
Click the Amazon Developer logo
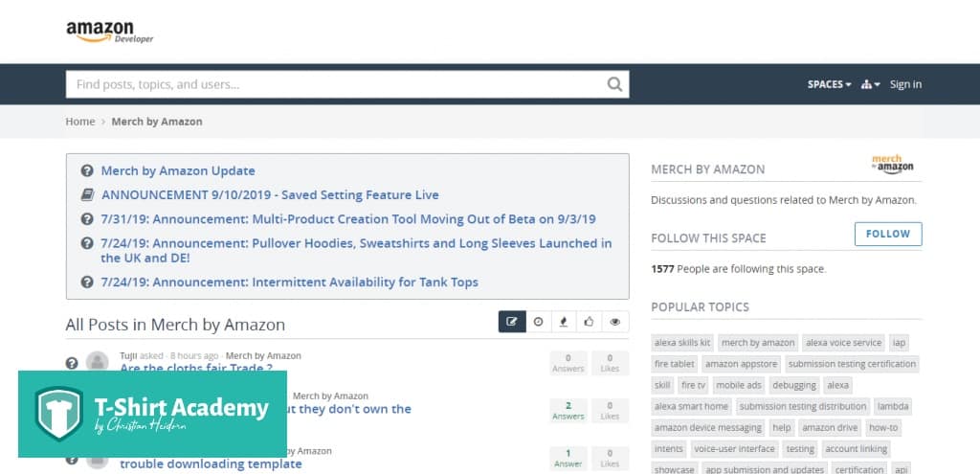(x=109, y=32)
